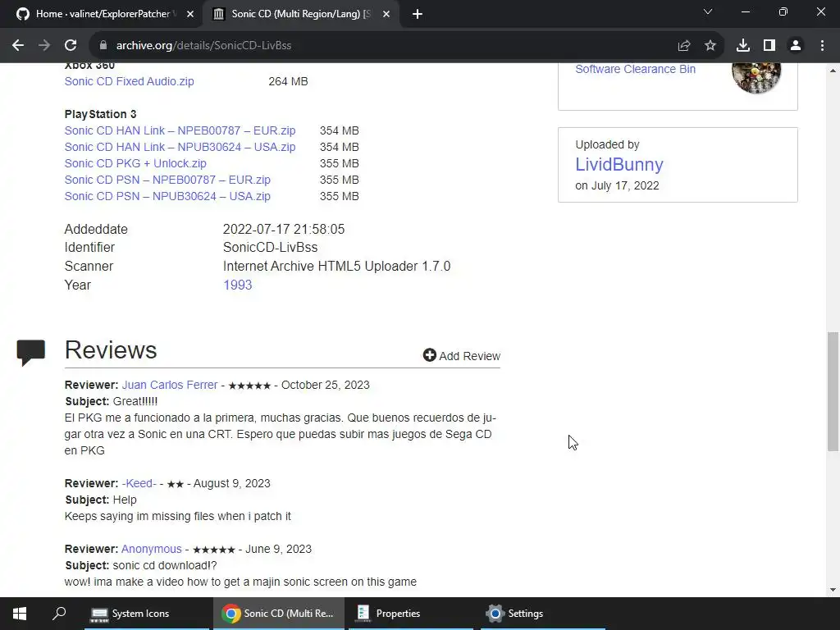View site information via the padlock icon
The image size is (840, 630).
click(x=103, y=46)
